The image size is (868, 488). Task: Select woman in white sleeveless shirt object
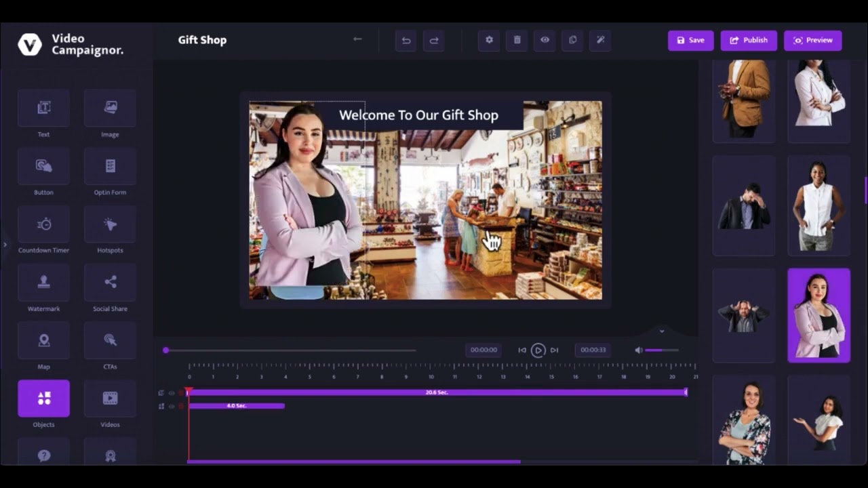[x=818, y=206]
